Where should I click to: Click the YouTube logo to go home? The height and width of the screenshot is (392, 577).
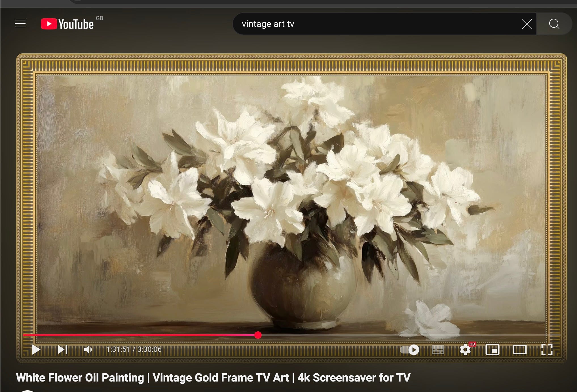[67, 24]
